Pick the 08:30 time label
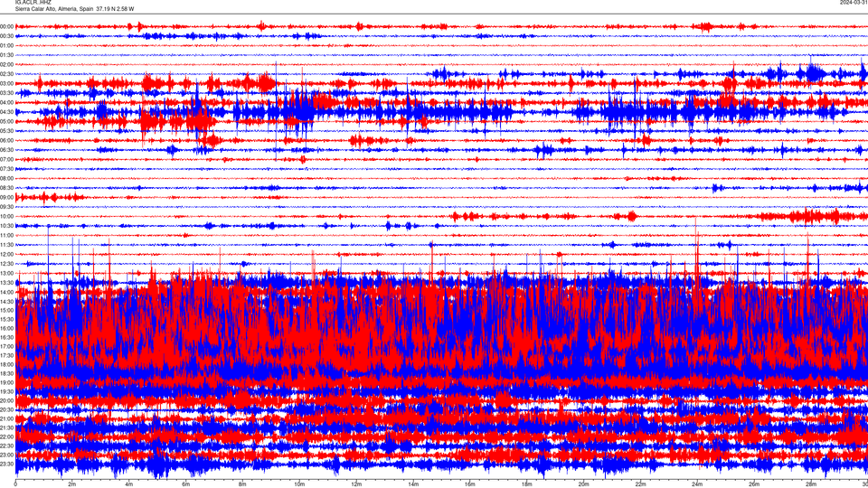The width and height of the screenshot is (868, 488). coord(7,188)
